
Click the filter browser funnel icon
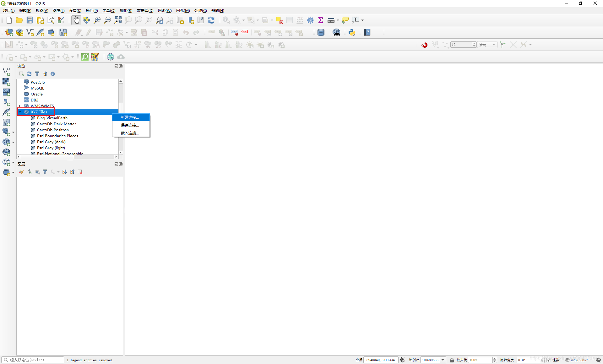[37, 74]
